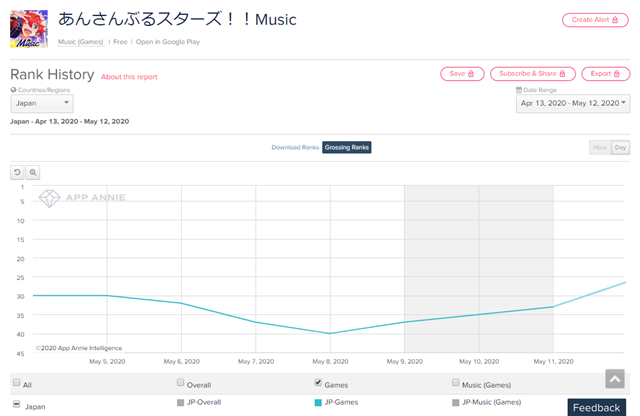Click the May 7, 2020 axis label
This screenshot has width=640, height=416.
256,361
